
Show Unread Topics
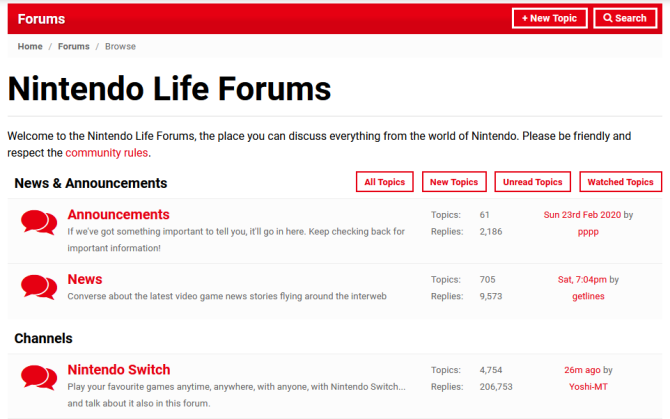[x=532, y=182]
